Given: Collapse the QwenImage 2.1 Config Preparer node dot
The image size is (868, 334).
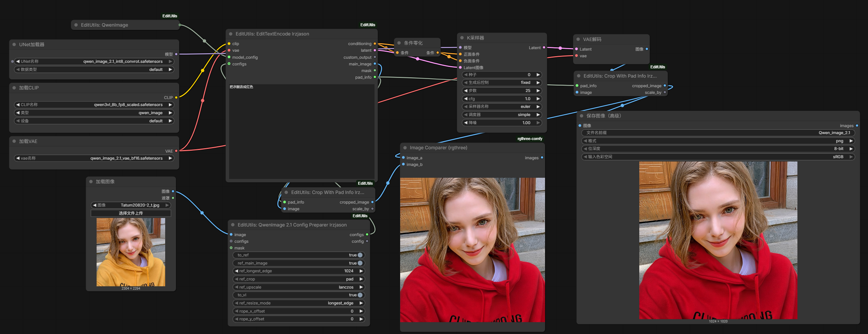Looking at the screenshot, I should (233, 225).
